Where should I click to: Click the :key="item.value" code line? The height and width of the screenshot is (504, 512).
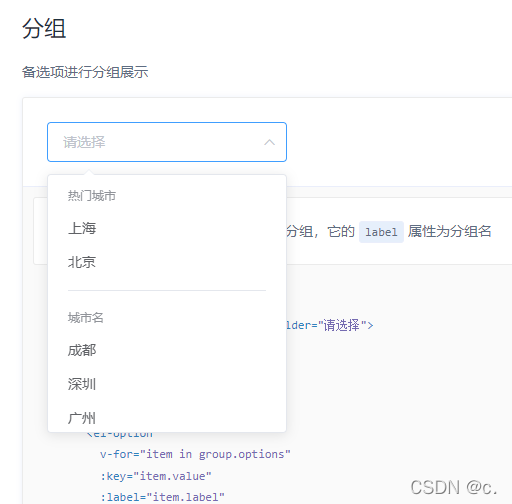[x=156, y=476]
